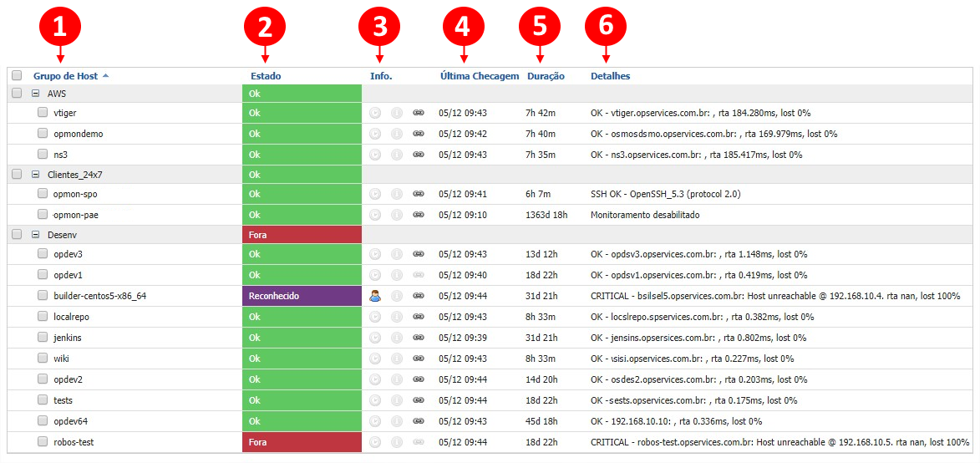Click the clock icon in the ns3 row
980x463 pixels.
point(375,155)
